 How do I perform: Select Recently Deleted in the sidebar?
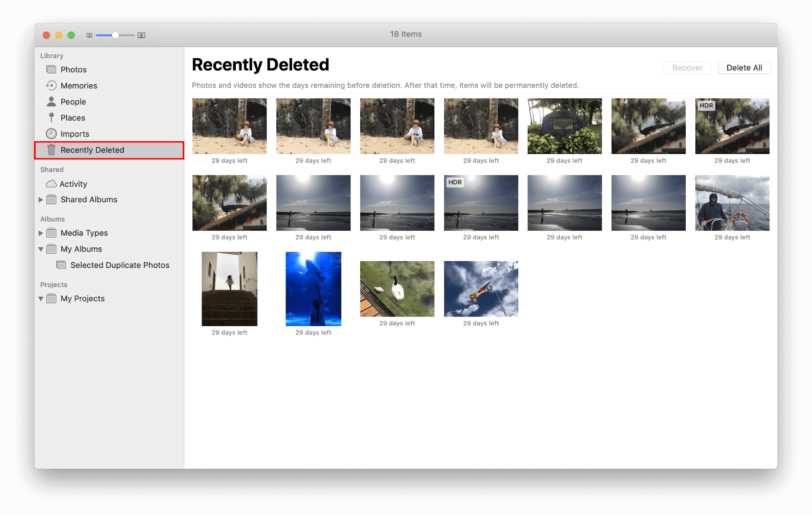coord(109,150)
